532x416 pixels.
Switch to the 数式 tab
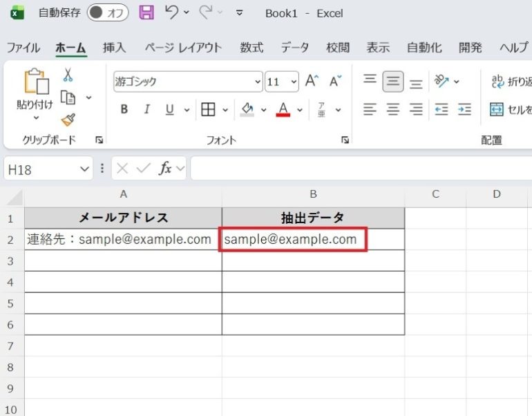click(251, 48)
